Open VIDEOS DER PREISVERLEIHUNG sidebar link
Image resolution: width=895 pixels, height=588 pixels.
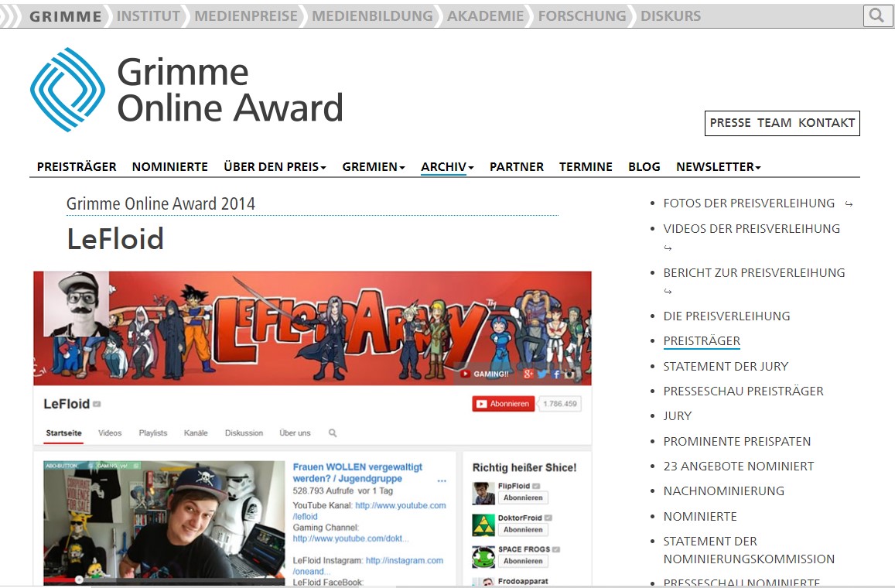coord(752,229)
